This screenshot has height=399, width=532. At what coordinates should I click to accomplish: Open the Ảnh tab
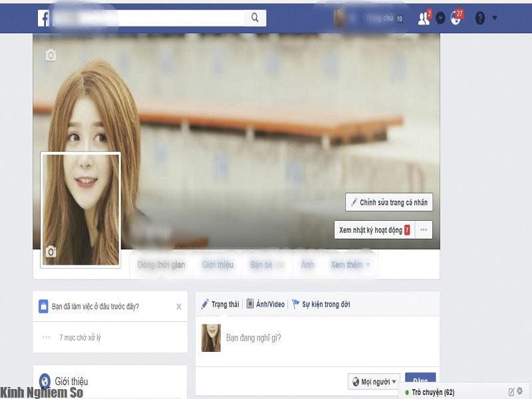307,265
